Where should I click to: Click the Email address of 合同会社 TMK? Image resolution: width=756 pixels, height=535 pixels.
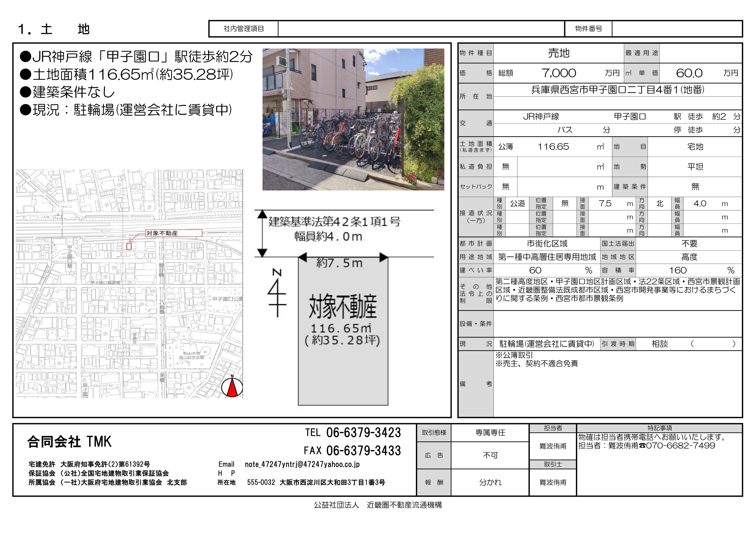[x=302, y=464]
